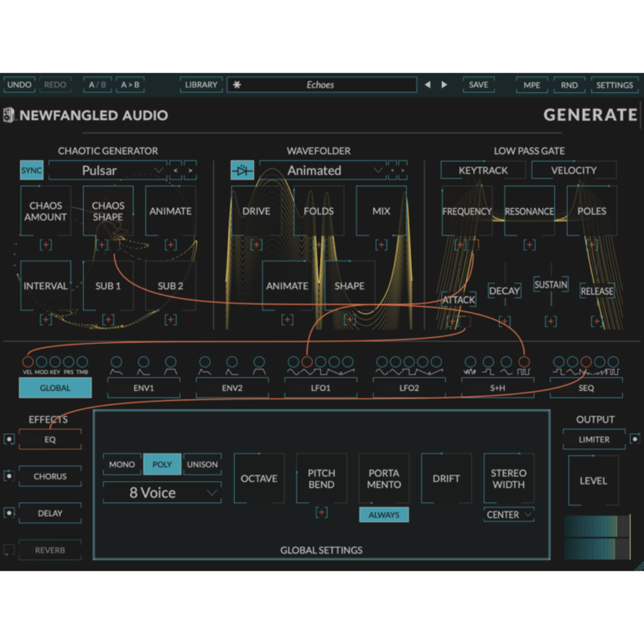The width and height of the screenshot is (644, 644).
Task: Toggle SYNC on the Chaotic Generator
Action: [x=31, y=170]
